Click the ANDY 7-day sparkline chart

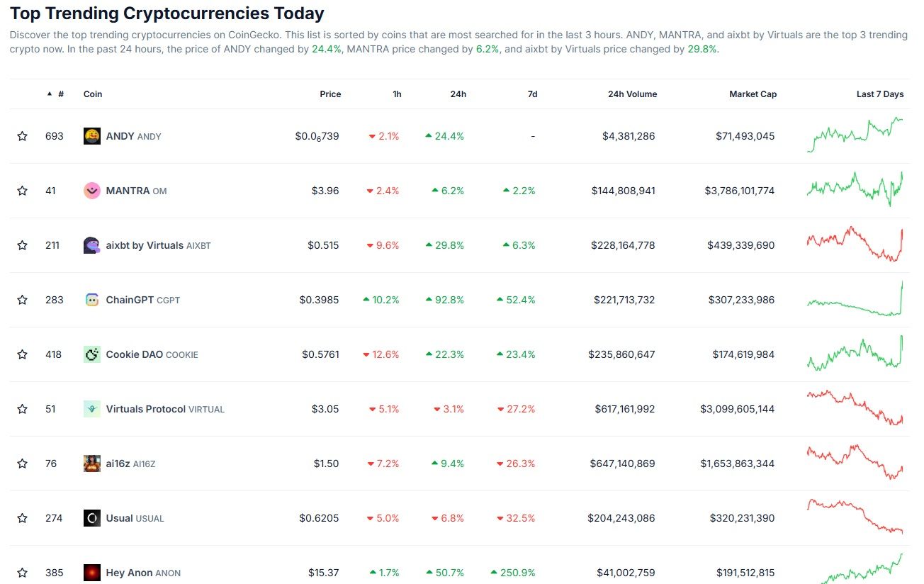tap(855, 136)
